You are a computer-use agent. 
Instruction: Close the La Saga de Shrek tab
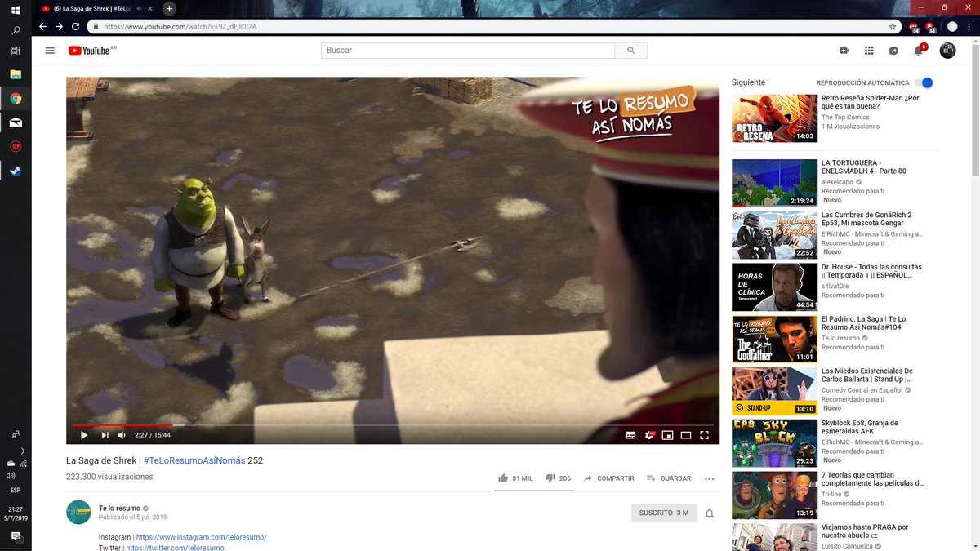[x=151, y=8]
